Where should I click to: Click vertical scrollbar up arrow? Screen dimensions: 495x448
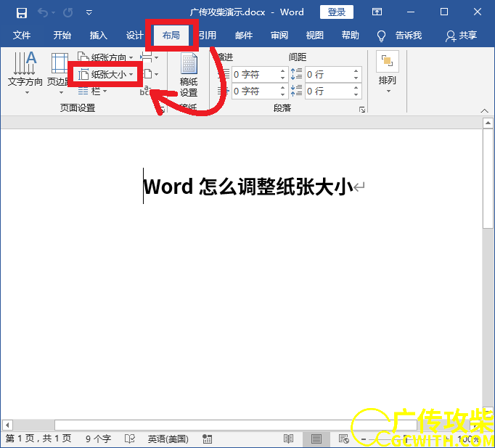coord(488,123)
